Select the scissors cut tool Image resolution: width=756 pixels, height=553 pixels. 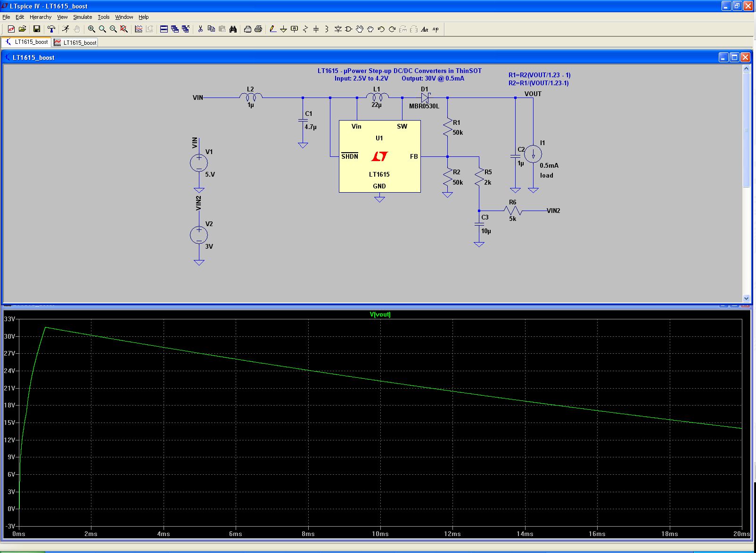coord(200,29)
